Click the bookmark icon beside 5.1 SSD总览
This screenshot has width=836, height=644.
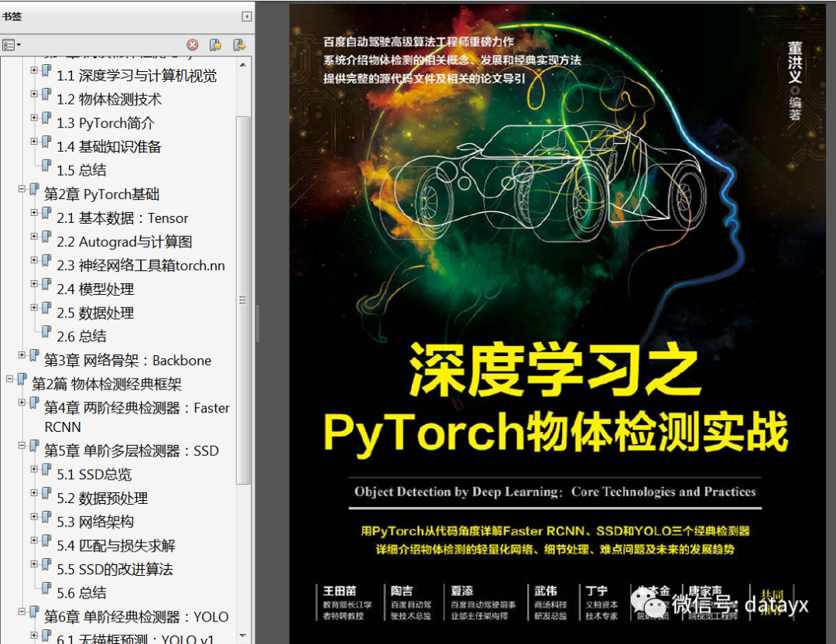tap(46, 468)
